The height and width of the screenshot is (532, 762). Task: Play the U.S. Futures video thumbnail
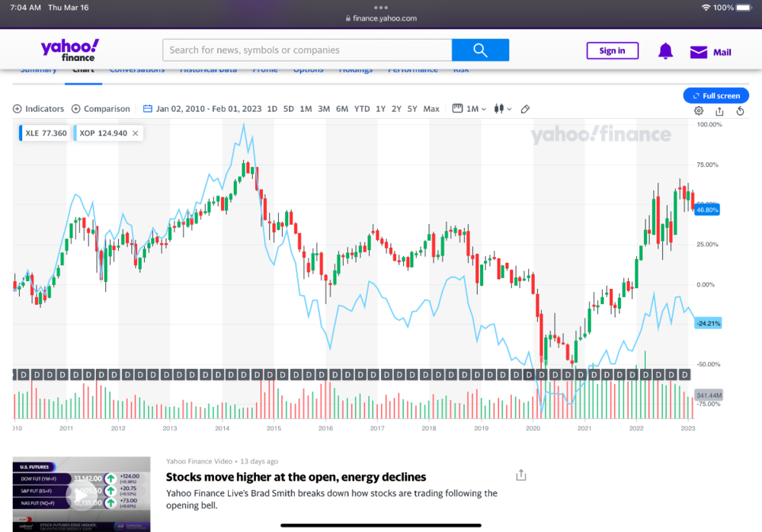(82, 494)
